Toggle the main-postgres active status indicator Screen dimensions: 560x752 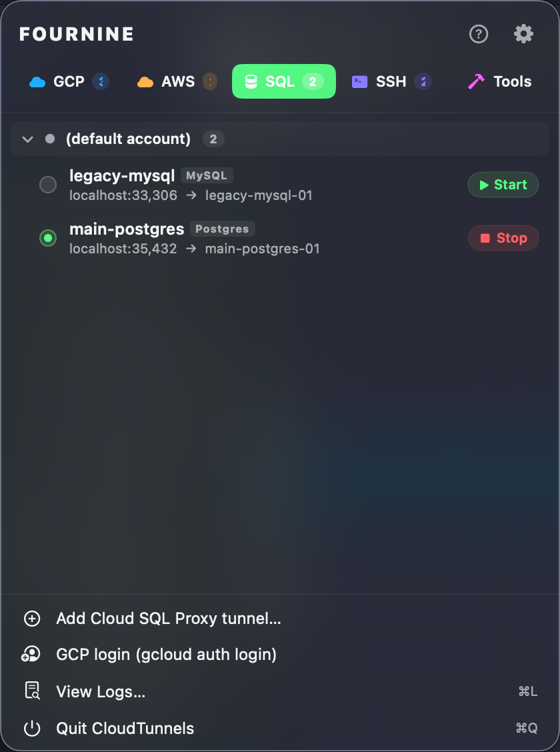coord(48,238)
